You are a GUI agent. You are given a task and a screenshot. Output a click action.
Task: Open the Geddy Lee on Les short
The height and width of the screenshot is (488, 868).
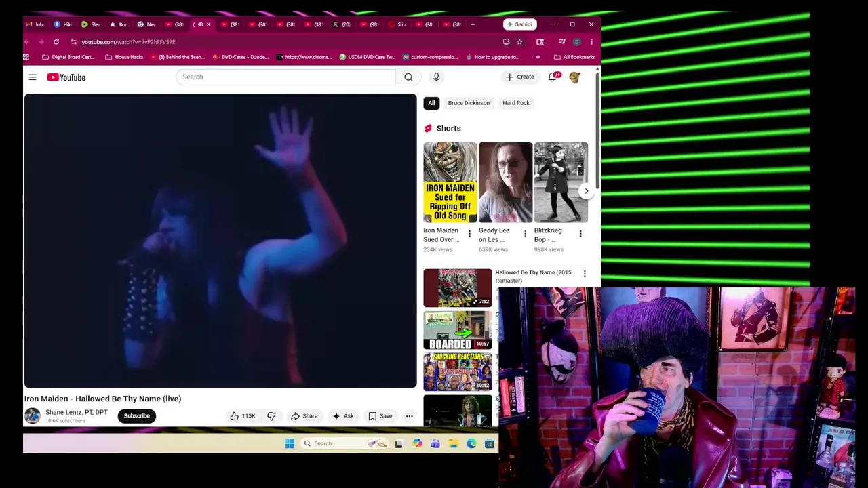505,182
